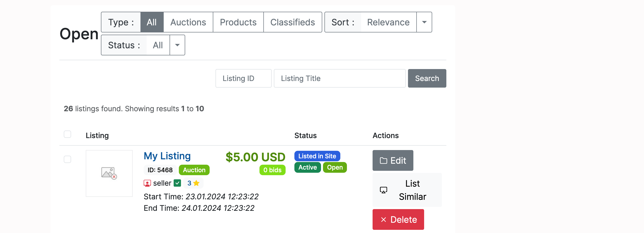Click the 0 bids badge

[272, 170]
